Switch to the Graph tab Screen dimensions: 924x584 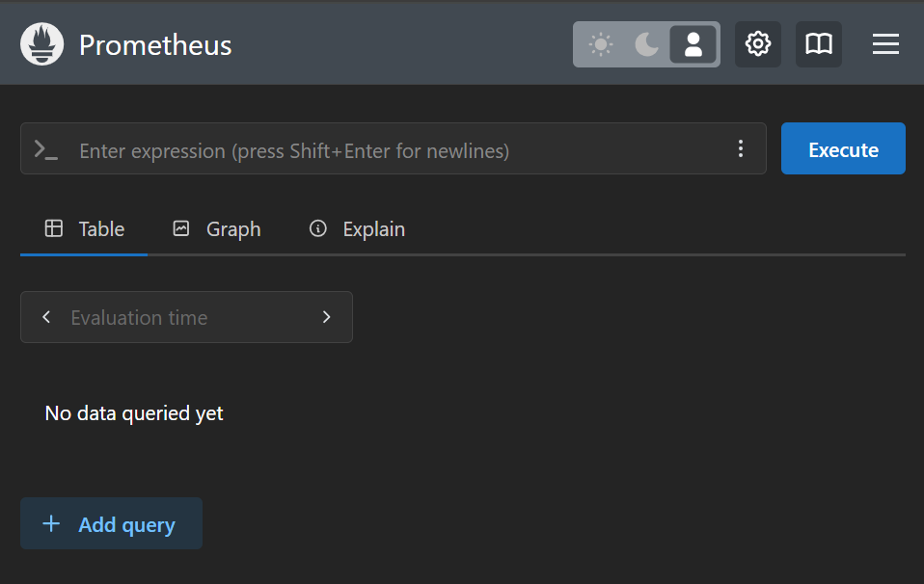click(x=216, y=229)
